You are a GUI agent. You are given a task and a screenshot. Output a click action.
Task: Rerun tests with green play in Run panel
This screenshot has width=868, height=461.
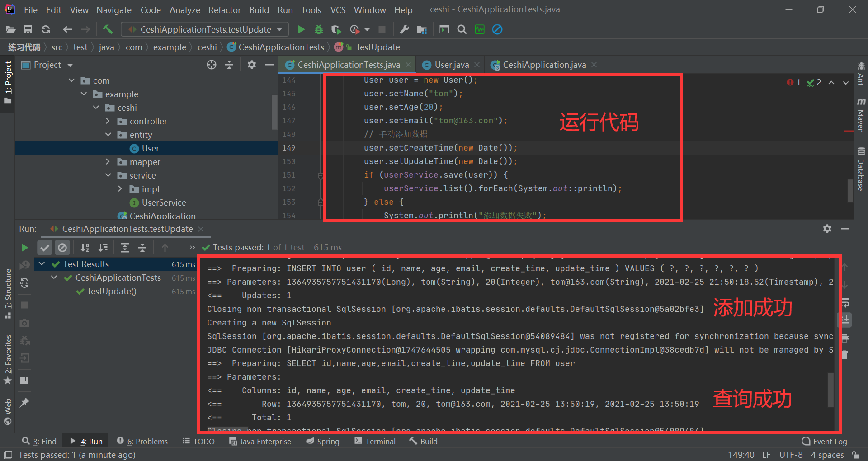24,247
